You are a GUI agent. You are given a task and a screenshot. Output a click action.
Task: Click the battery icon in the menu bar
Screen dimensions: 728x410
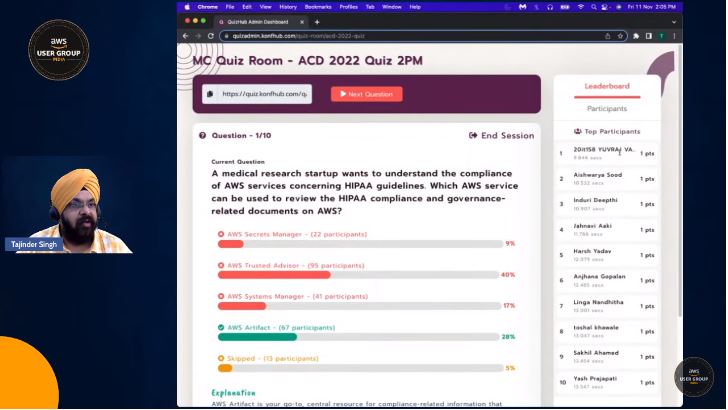[565, 7]
